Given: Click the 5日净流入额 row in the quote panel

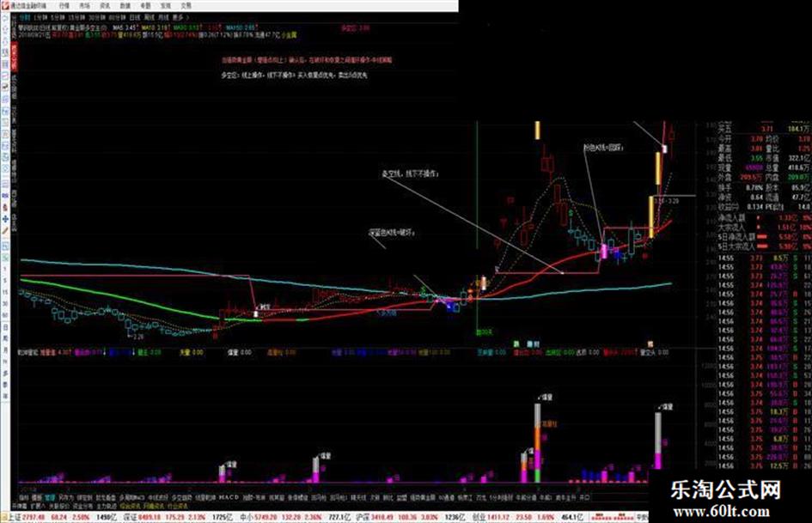Looking at the screenshot, I should (x=763, y=237).
